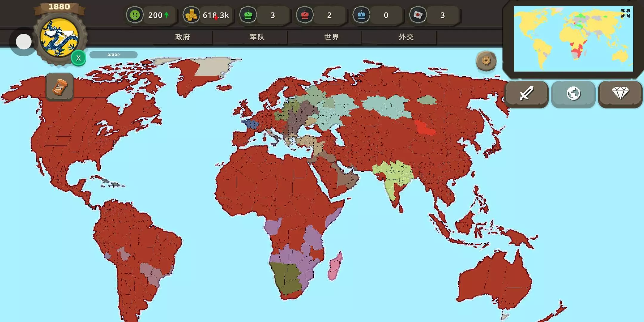Viewport: 644px width, 322px height.
Task: Click the dragon flag country emblem
Action: [x=59, y=37]
